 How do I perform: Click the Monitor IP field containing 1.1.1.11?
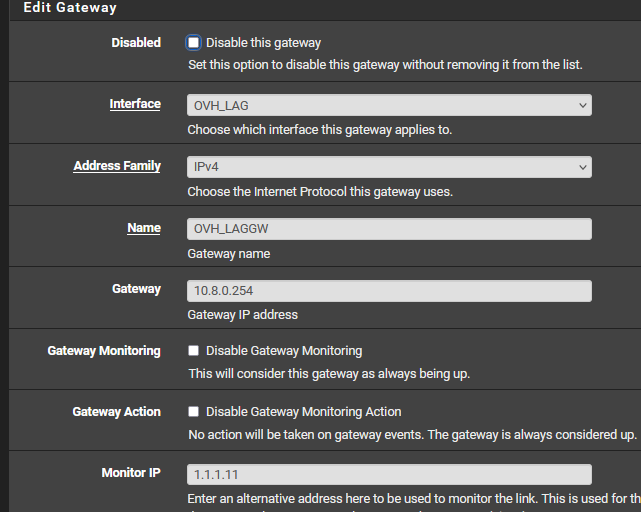(x=389, y=474)
